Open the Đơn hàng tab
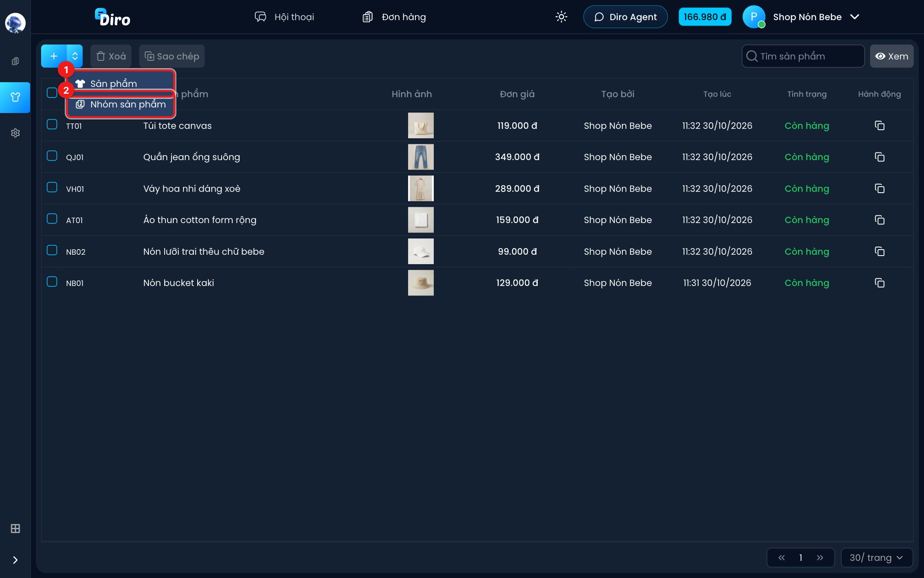Viewport: 924px width, 578px height. 394,17
